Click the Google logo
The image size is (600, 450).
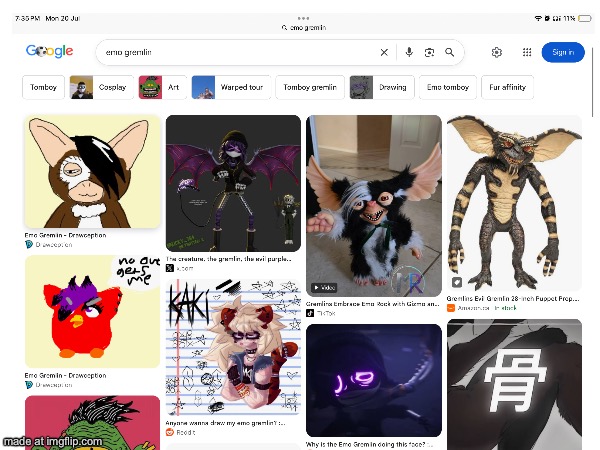(x=49, y=51)
